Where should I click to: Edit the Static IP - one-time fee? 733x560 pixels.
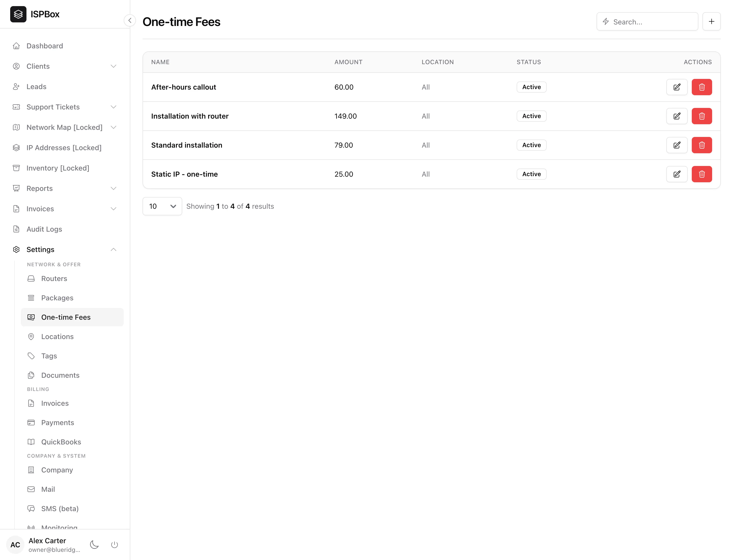pyautogui.click(x=677, y=174)
